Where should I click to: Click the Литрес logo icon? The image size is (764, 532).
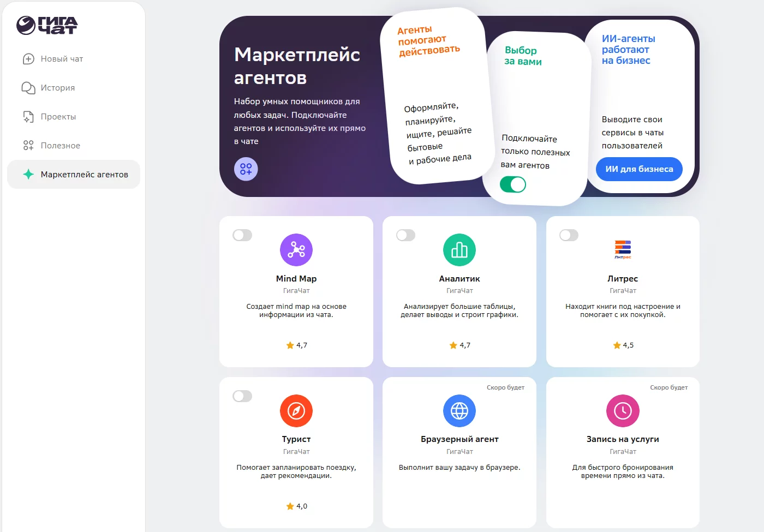click(x=622, y=249)
